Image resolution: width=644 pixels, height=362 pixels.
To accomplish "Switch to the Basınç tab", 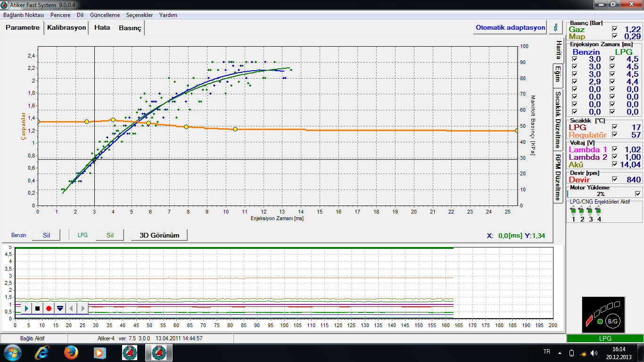I will coord(130,28).
